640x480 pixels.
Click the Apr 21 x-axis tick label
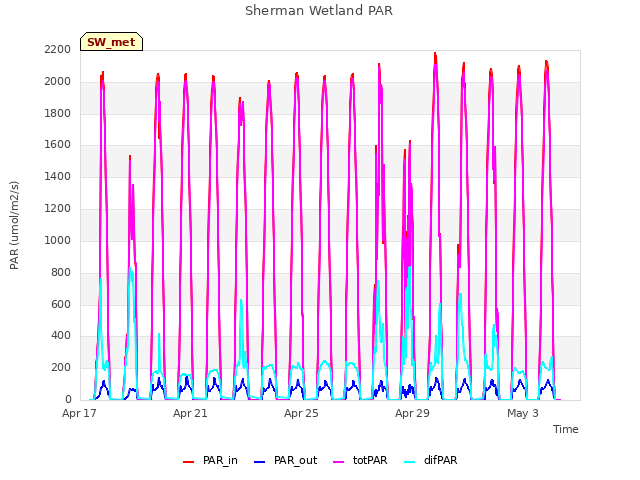(190, 413)
